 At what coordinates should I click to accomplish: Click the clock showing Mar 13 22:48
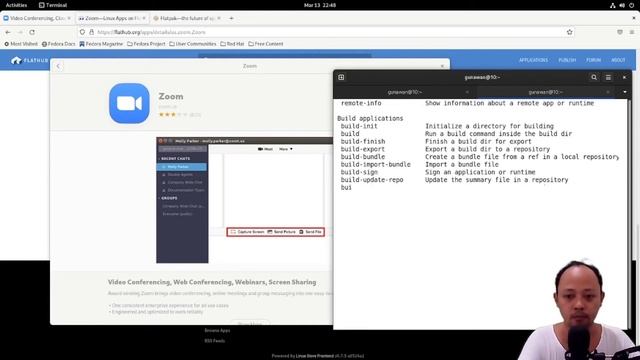pyautogui.click(x=320, y=5)
